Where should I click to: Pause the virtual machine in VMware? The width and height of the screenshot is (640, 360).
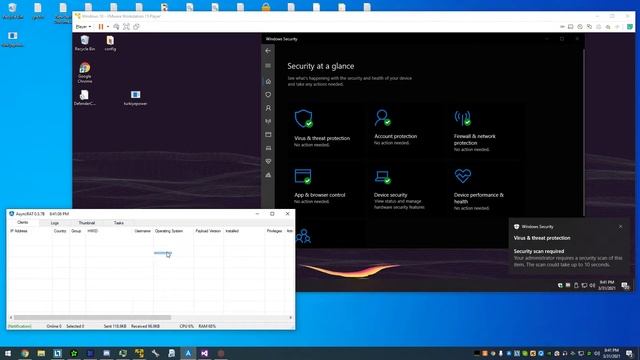100,27
